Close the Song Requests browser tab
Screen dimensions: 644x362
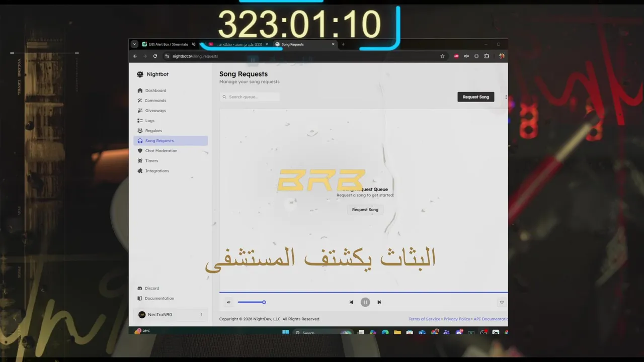(x=333, y=44)
